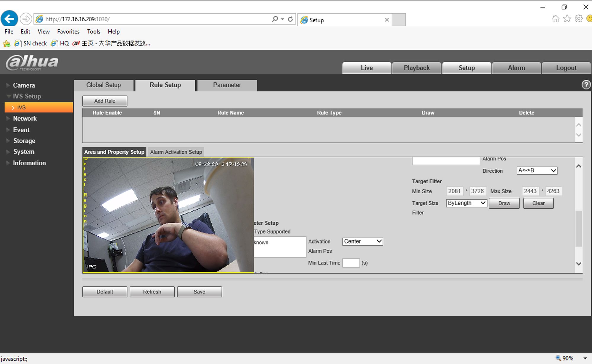Click the property panel scrollbar down arrow

click(x=579, y=263)
